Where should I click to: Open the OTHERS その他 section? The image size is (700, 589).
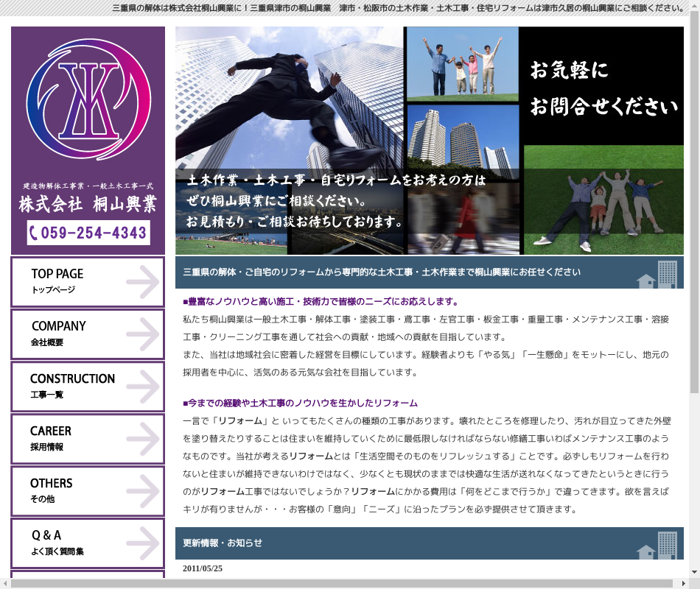coord(88,491)
